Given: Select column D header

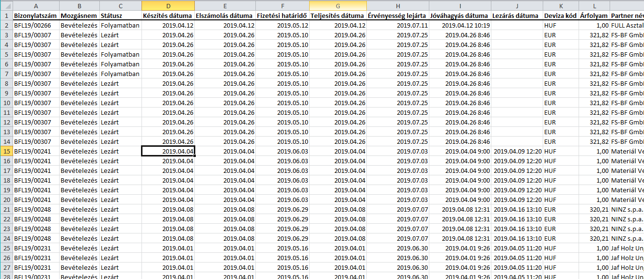Looking at the screenshot, I should pos(168,5).
